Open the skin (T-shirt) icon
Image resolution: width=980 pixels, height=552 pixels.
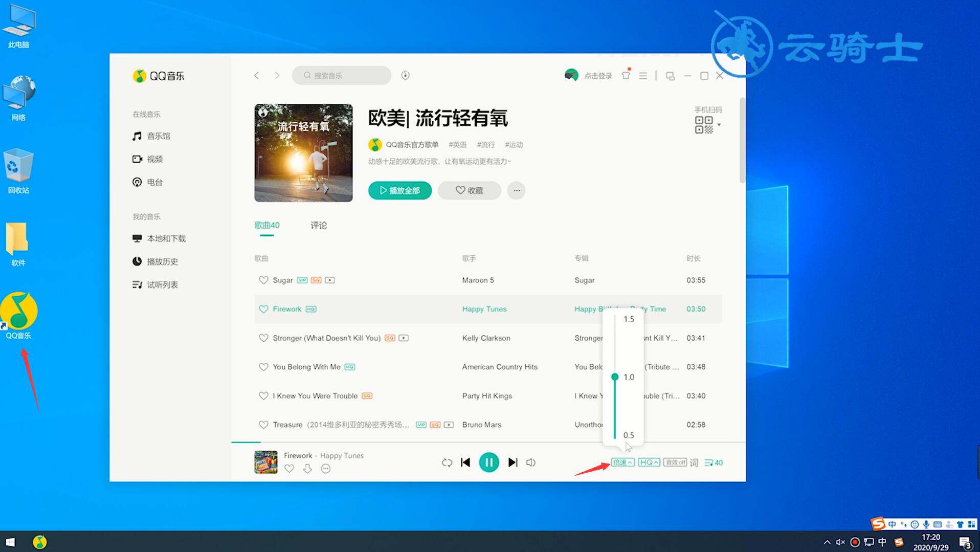tap(626, 76)
